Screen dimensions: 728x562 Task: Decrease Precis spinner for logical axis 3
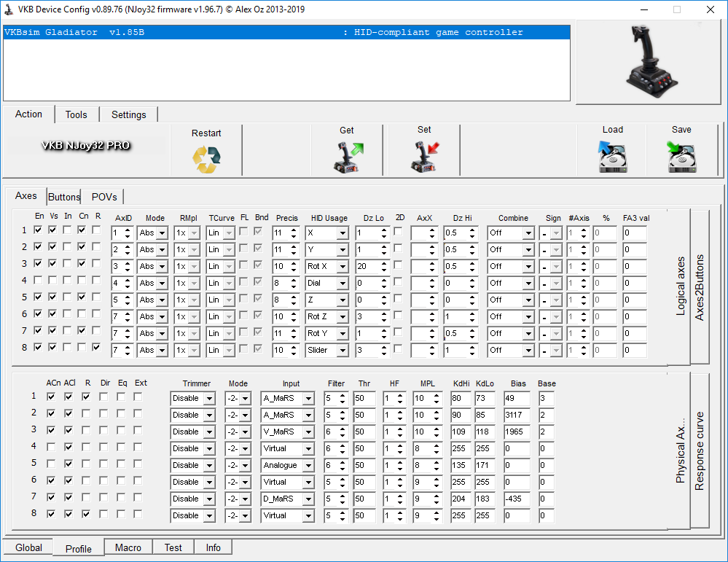tap(294, 270)
